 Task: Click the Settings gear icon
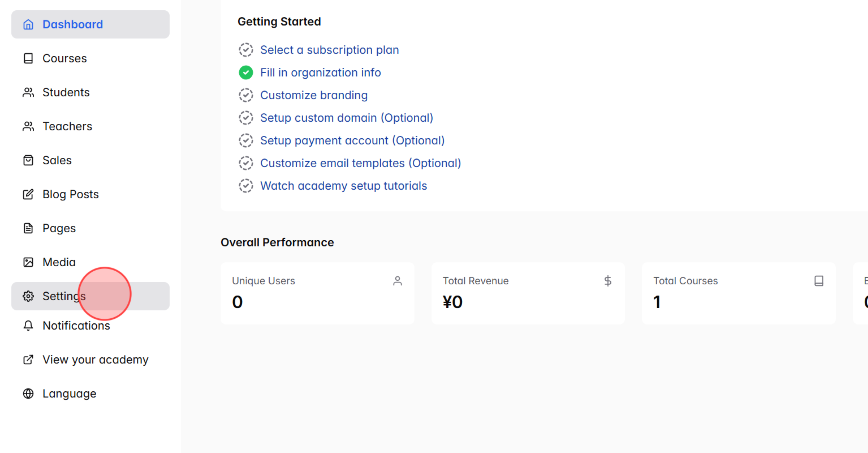pyautogui.click(x=28, y=296)
